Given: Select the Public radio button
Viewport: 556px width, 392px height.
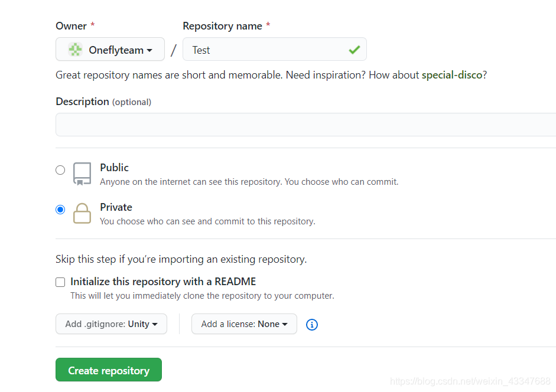Looking at the screenshot, I should (x=60, y=170).
